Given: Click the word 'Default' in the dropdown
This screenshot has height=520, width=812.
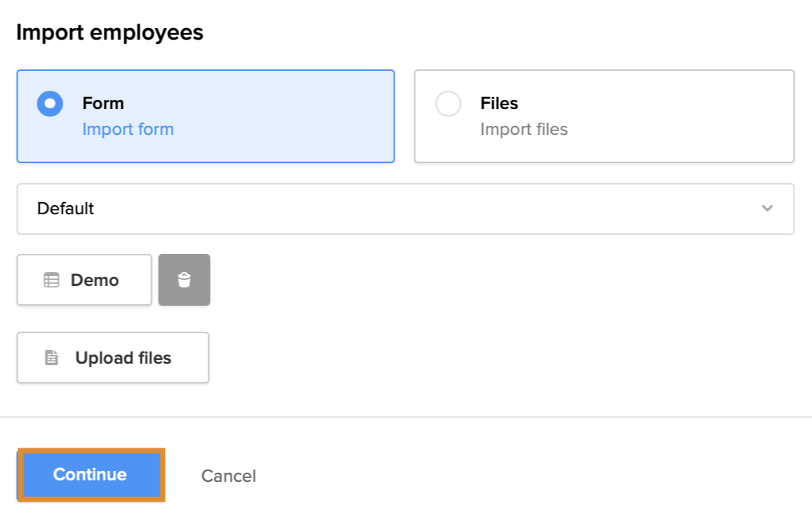Looking at the screenshot, I should tap(66, 208).
